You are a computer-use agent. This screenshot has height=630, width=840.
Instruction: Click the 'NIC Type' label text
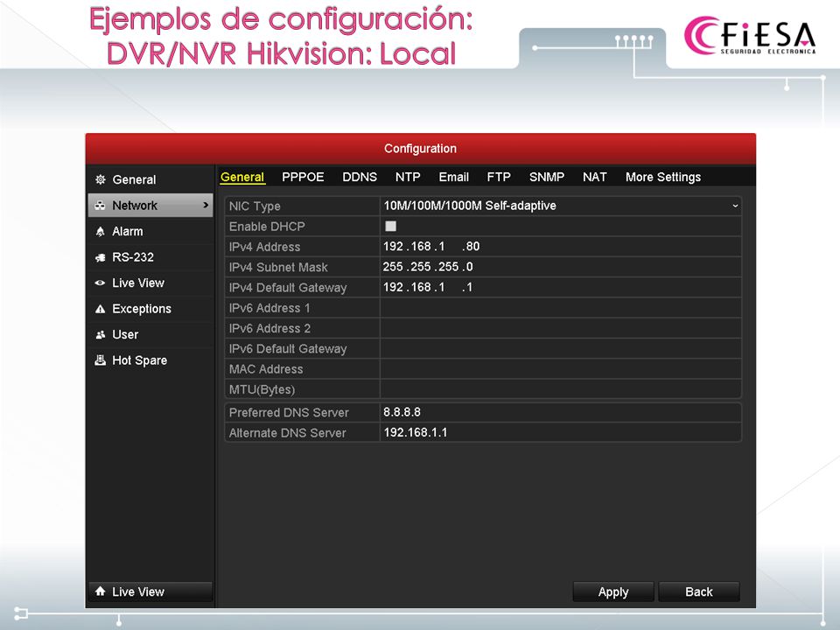[255, 206]
